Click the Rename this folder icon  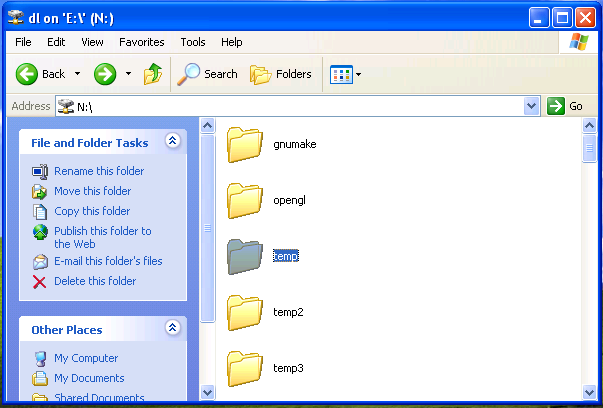tap(40, 172)
